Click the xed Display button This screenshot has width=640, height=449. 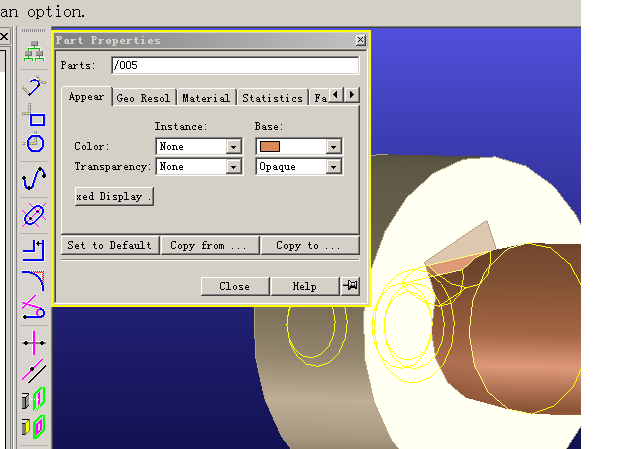point(114,196)
